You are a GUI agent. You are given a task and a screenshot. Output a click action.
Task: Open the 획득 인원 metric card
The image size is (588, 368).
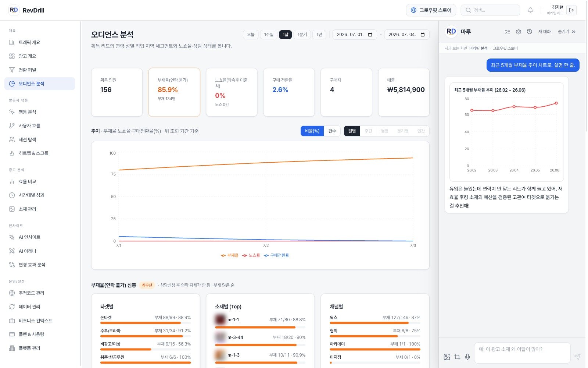117,92
